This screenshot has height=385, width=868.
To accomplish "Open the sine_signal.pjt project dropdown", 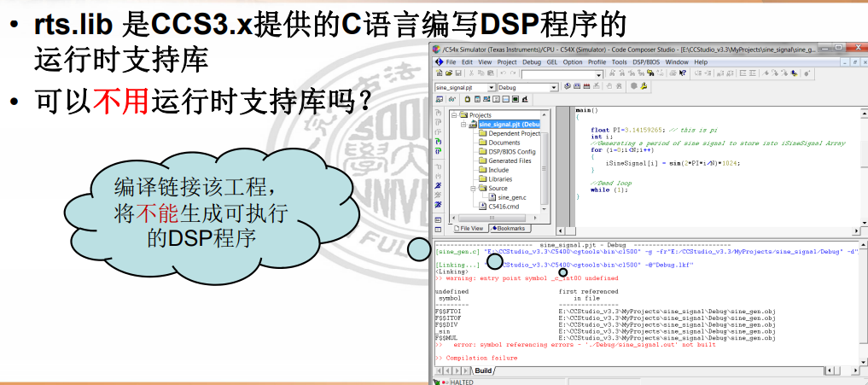I will [492, 88].
